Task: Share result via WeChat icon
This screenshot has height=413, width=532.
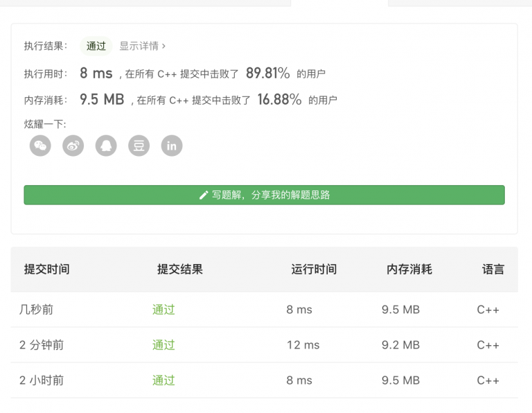Action: (x=40, y=146)
